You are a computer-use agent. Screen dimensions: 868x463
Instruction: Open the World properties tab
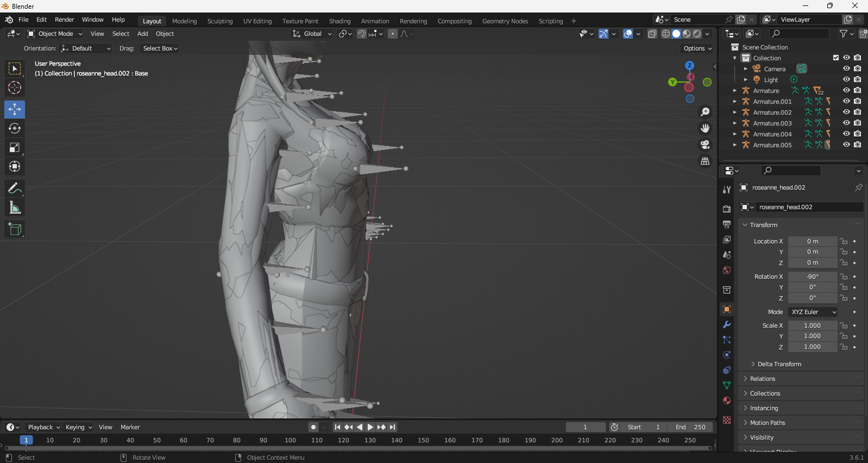pos(727,270)
